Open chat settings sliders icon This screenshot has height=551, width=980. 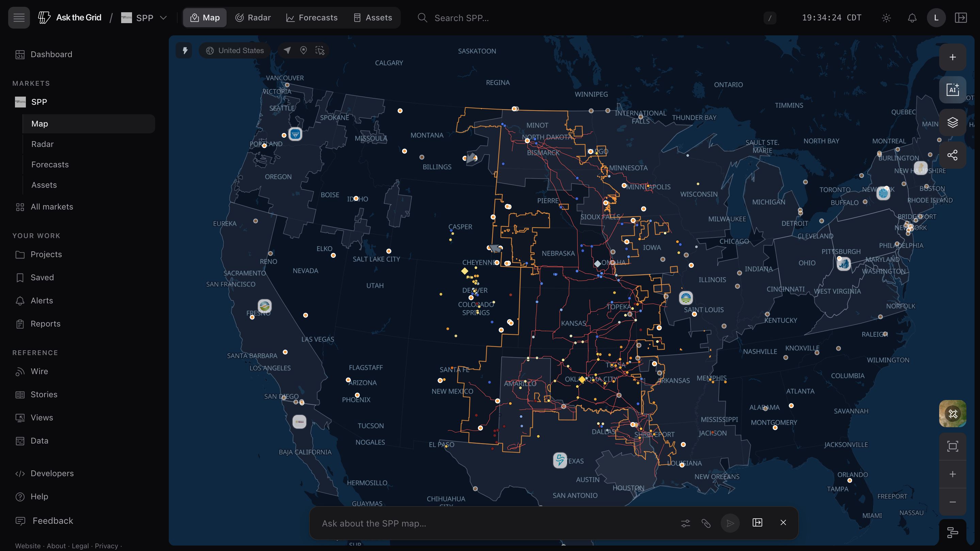(686, 523)
